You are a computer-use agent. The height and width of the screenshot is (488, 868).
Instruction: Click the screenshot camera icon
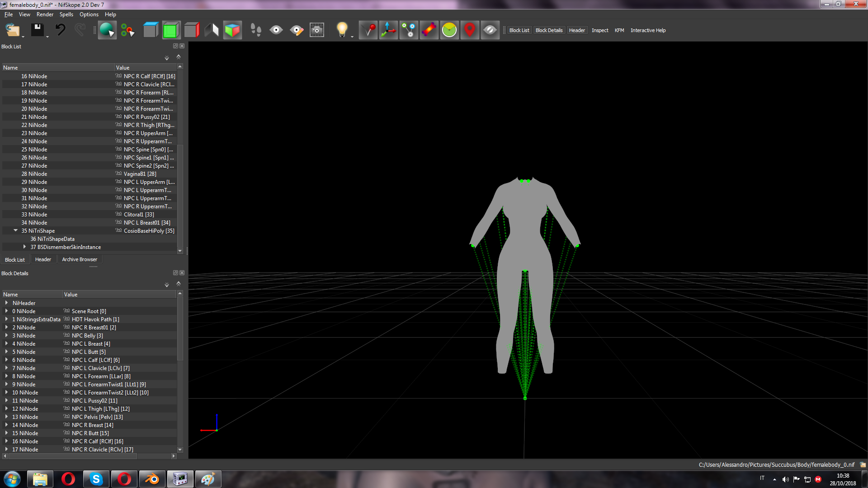pos(317,30)
